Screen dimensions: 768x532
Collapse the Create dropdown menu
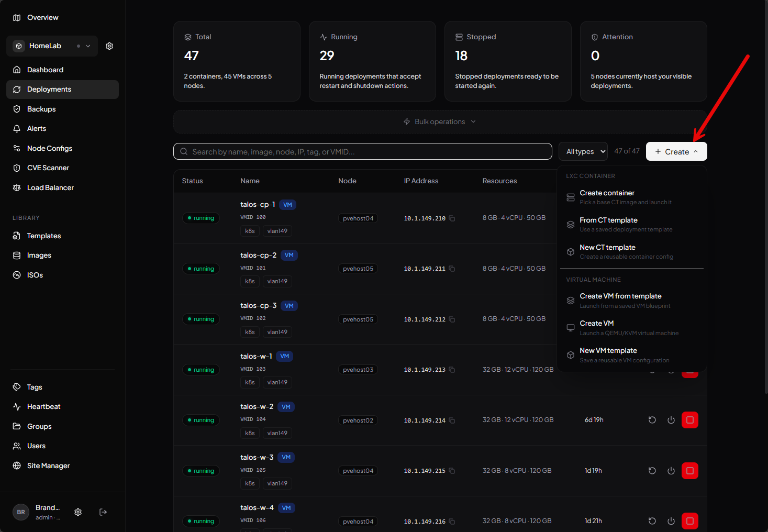[676, 152]
